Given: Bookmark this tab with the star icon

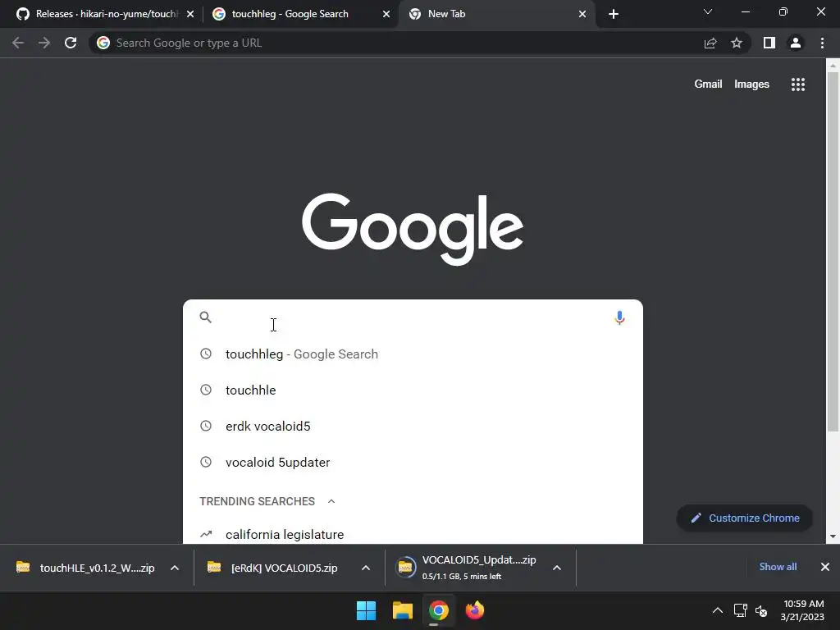Looking at the screenshot, I should click(737, 43).
